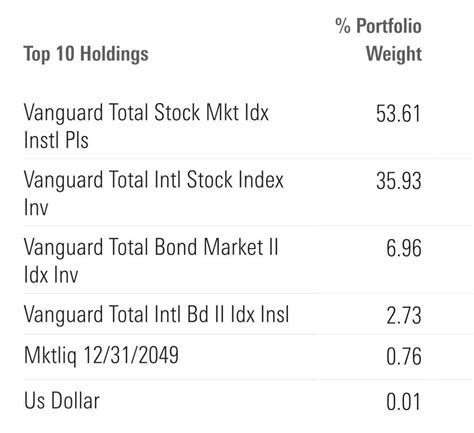Click the 53.61 weight value
The width and height of the screenshot is (474, 433).
pyautogui.click(x=398, y=114)
